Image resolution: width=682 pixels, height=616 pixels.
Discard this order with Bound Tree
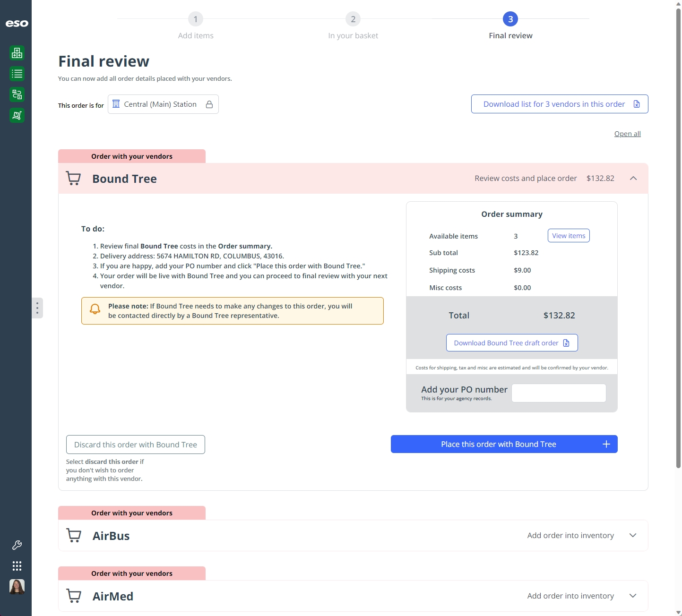point(136,445)
